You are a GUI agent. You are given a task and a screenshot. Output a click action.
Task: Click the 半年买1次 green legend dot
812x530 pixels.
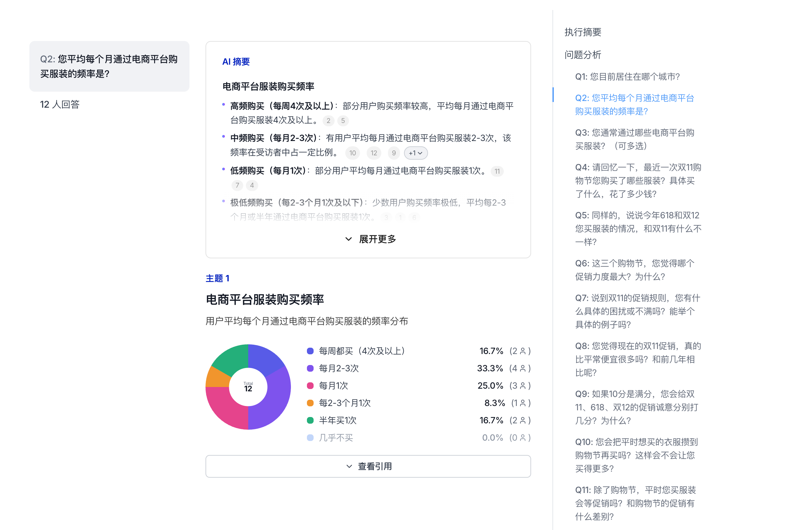coord(310,421)
